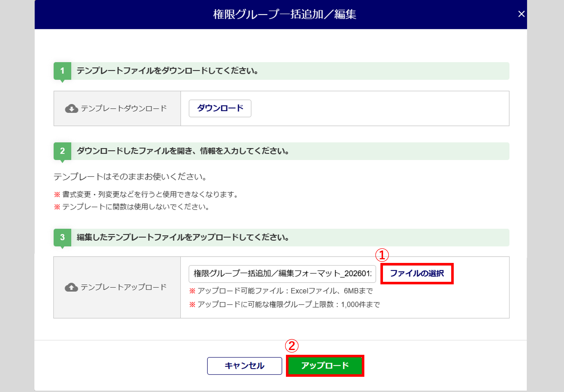Click the cloud upload icon

pyautogui.click(x=71, y=287)
